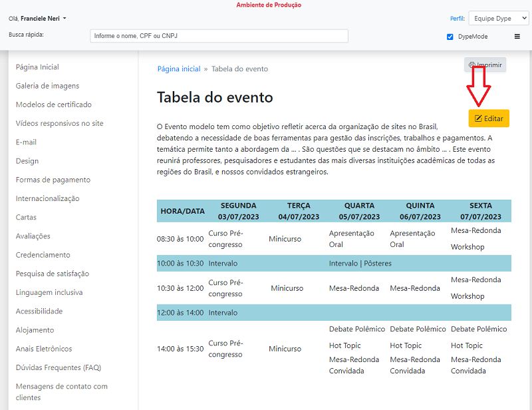
Task: Go to Modelos de certificado
Action: pos(54,104)
